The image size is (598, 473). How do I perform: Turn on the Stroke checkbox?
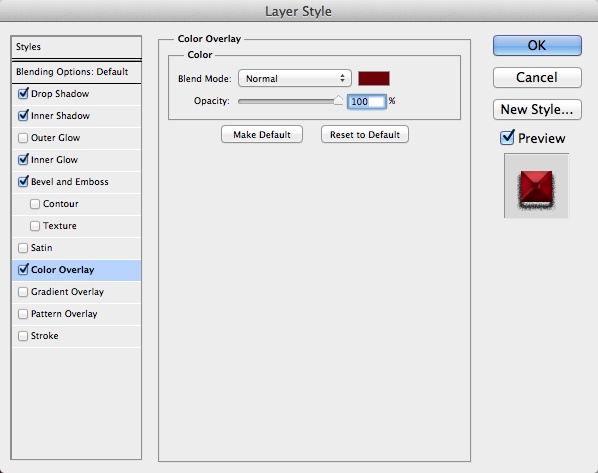23,336
